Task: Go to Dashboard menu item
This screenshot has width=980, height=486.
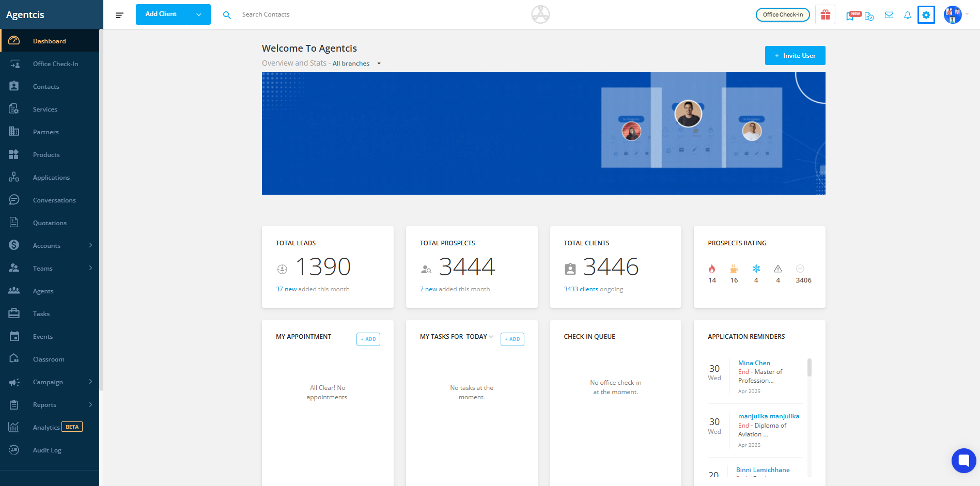Action: pyautogui.click(x=50, y=41)
